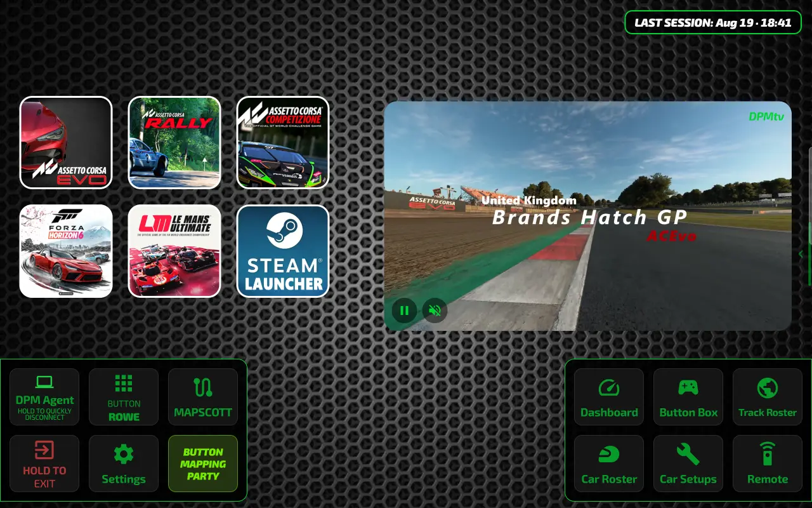Open Le Mans Ultimate game tile
This screenshot has height=508, width=812.
click(x=174, y=251)
